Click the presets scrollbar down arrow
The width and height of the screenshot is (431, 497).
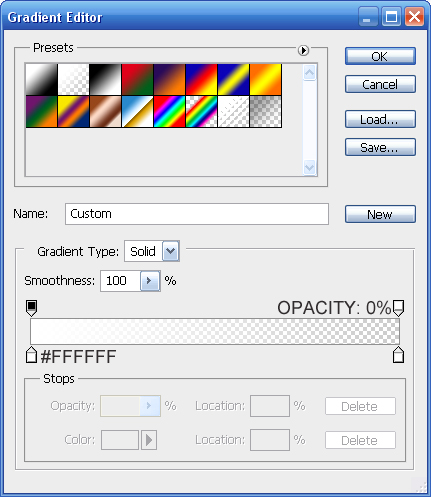pyautogui.click(x=310, y=167)
